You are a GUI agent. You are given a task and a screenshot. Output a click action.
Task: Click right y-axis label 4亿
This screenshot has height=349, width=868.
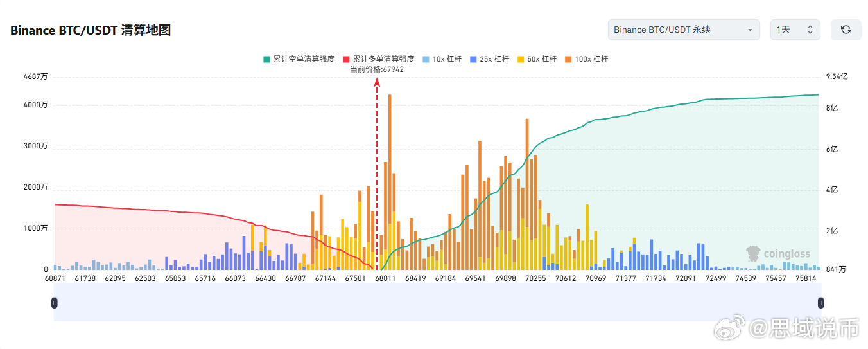click(x=832, y=190)
